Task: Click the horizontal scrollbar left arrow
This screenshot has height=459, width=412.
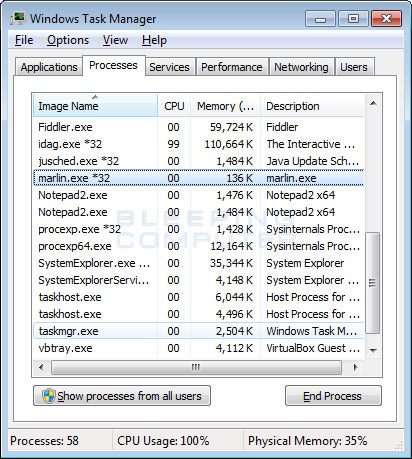Action: [41, 367]
